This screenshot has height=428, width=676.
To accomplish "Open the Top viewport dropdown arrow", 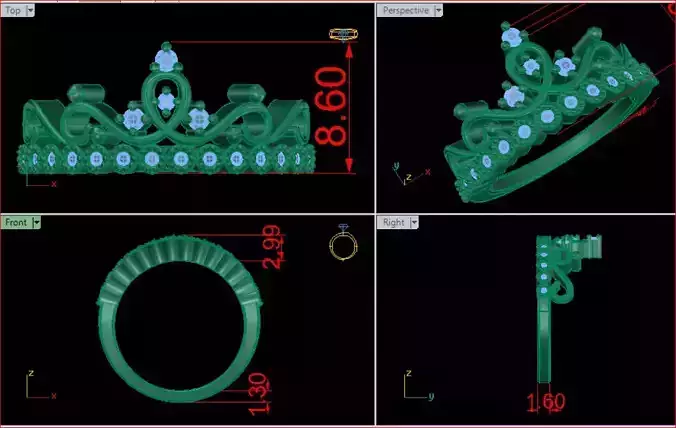I will (30, 10).
